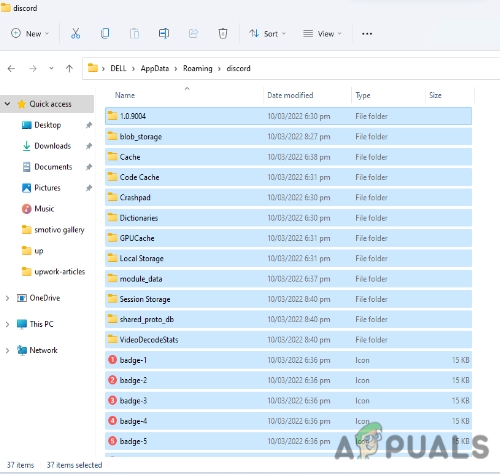Expand the This PC tree node
The height and width of the screenshot is (474, 500).
tap(7, 324)
